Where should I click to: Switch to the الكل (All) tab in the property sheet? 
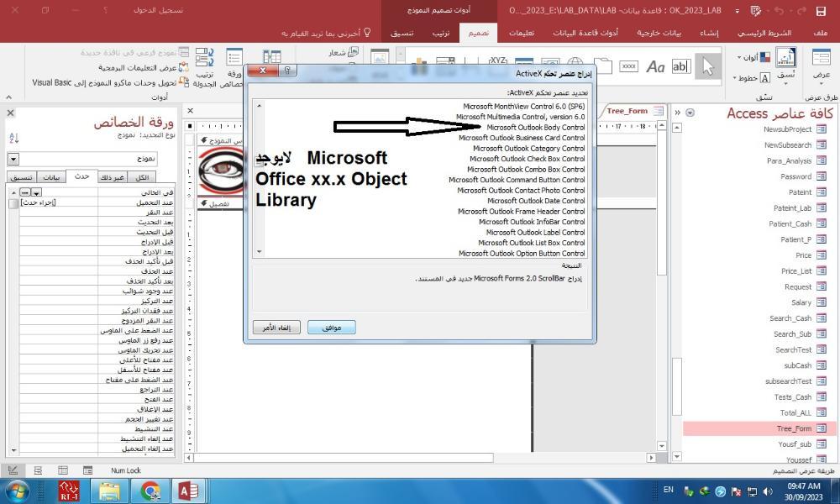[142, 177]
